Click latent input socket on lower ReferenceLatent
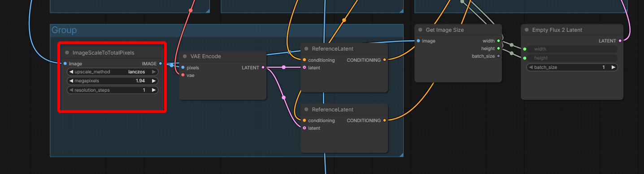Image resolution: width=644 pixels, height=174 pixels. click(305, 128)
